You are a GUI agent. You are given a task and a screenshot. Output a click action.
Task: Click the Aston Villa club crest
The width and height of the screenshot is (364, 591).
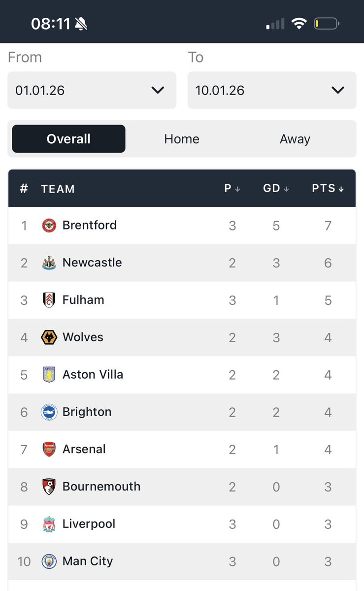[x=49, y=375]
